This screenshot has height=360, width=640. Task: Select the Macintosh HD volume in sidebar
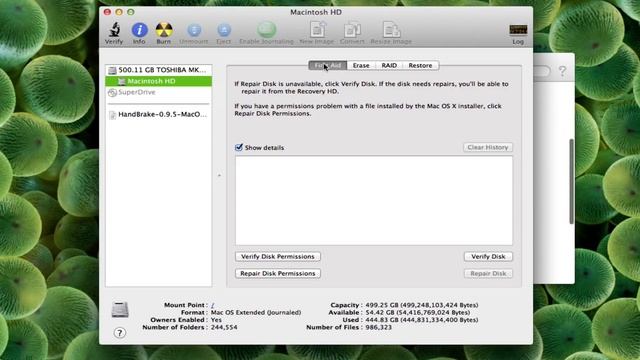[x=158, y=81]
